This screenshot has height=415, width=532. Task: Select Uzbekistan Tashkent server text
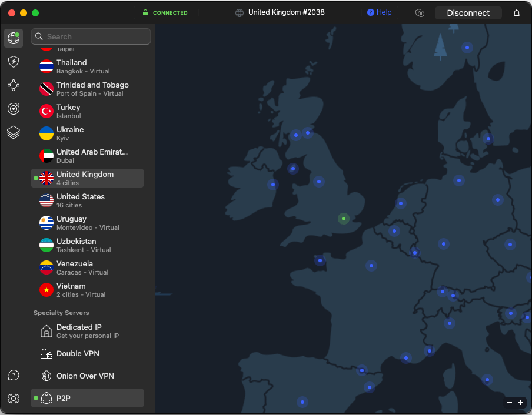pyautogui.click(x=84, y=246)
